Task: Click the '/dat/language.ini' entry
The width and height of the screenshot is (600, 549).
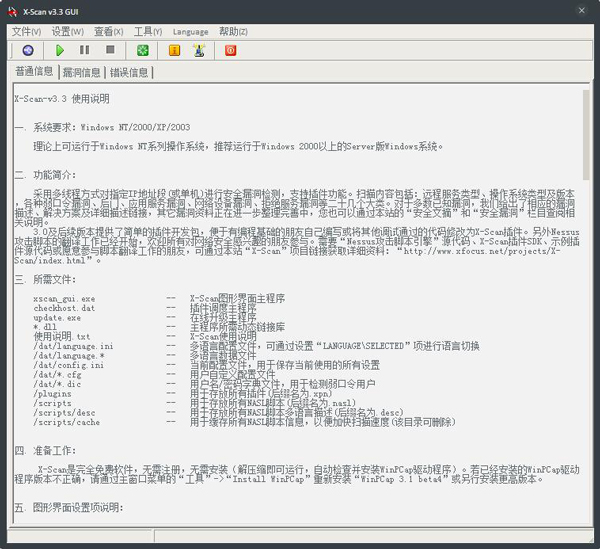Action: click(x=73, y=346)
